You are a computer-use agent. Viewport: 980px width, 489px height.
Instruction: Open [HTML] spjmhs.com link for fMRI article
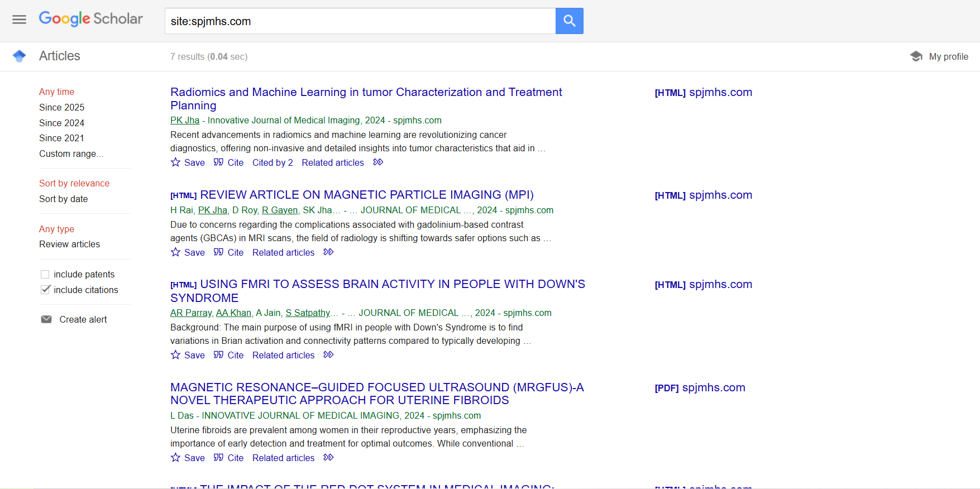coord(704,284)
